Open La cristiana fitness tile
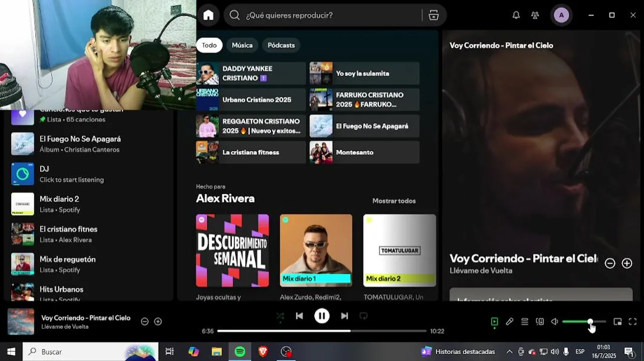The width and height of the screenshot is (644, 361). click(251, 152)
